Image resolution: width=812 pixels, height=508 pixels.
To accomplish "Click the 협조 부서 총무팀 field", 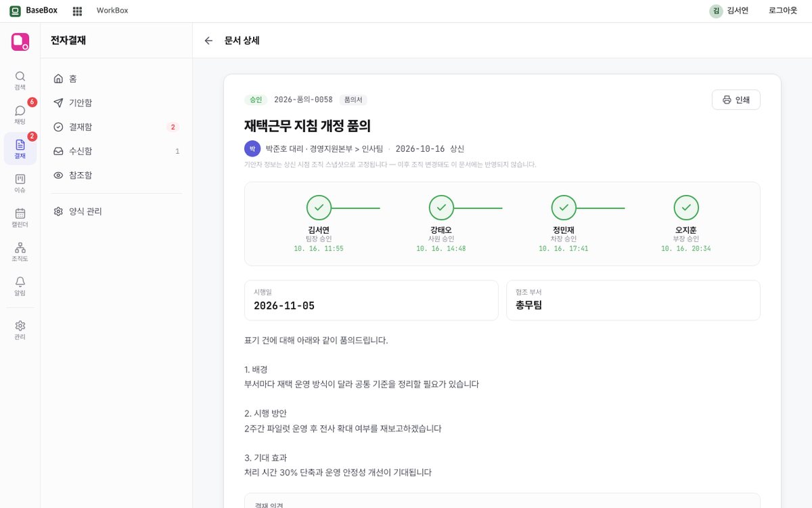I will click(x=633, y=300).
